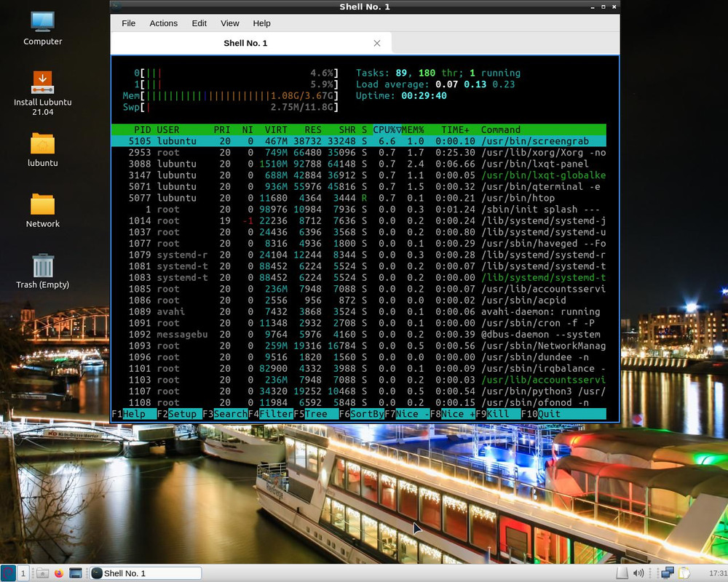The width and height of the screenshot is (728, 582).
Task: Sort by the VIRT column header
Action: coord(276,130)
